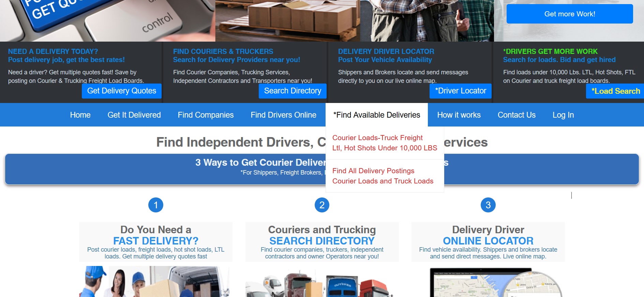Click 'Find courier companies, truckers' description
Image resolution: width=644 pixels, height=297 pixels.
click(322, 253)
